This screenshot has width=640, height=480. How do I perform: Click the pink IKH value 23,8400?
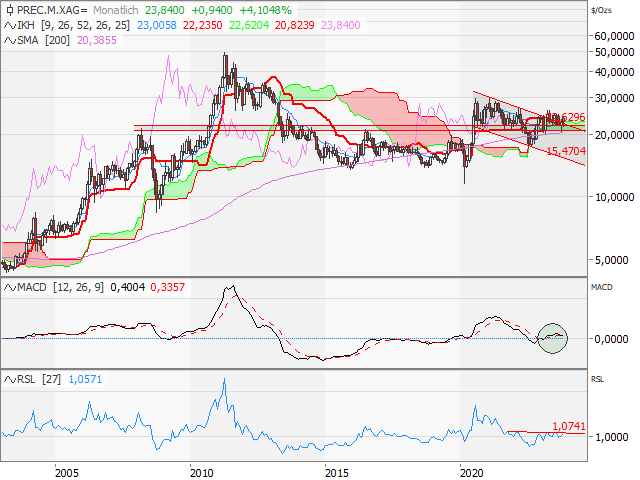pos(340,25)
